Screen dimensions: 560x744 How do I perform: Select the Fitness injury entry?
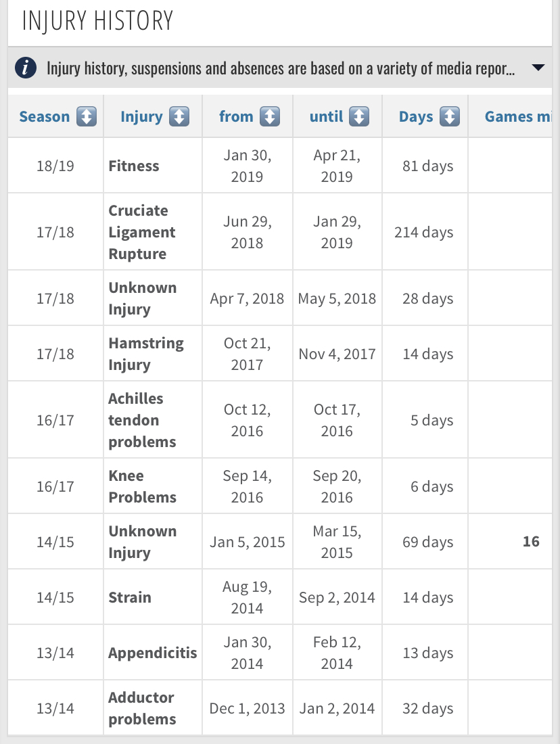click(134, 166)
